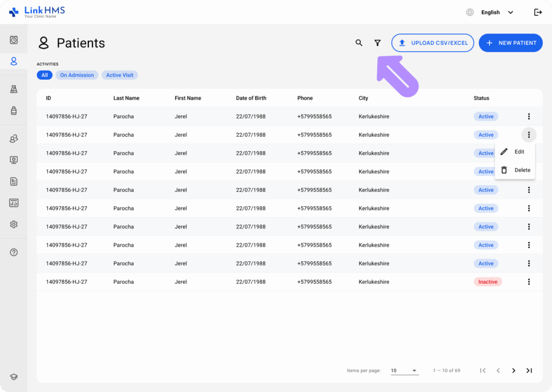This screenshot has width=552, height=392.
Task: Toggle the On Admission filter chip
Action: click(x=77, y=75)
